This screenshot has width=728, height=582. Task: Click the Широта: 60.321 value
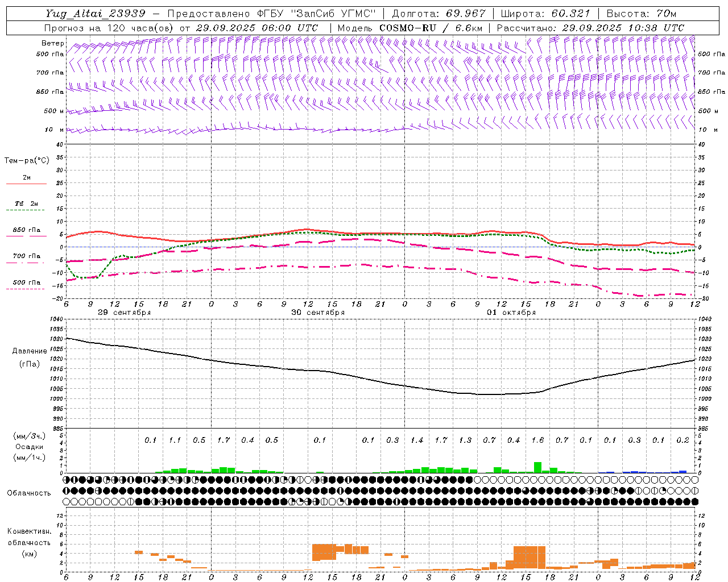coord(545,14)
